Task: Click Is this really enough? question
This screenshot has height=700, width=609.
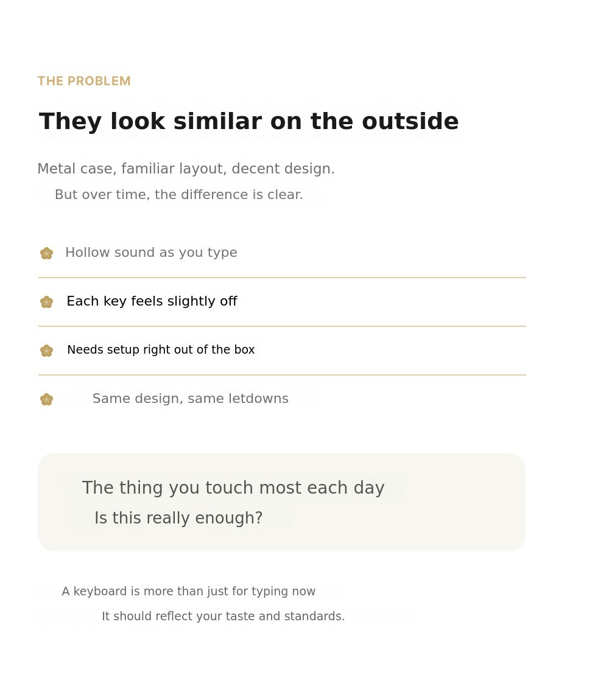Action: [178, 519]
